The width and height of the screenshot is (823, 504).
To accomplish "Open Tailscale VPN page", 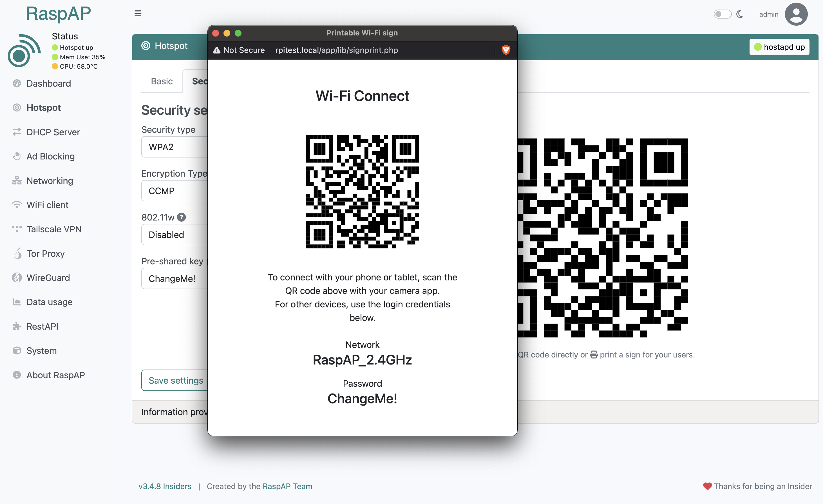I will [54, 229].
